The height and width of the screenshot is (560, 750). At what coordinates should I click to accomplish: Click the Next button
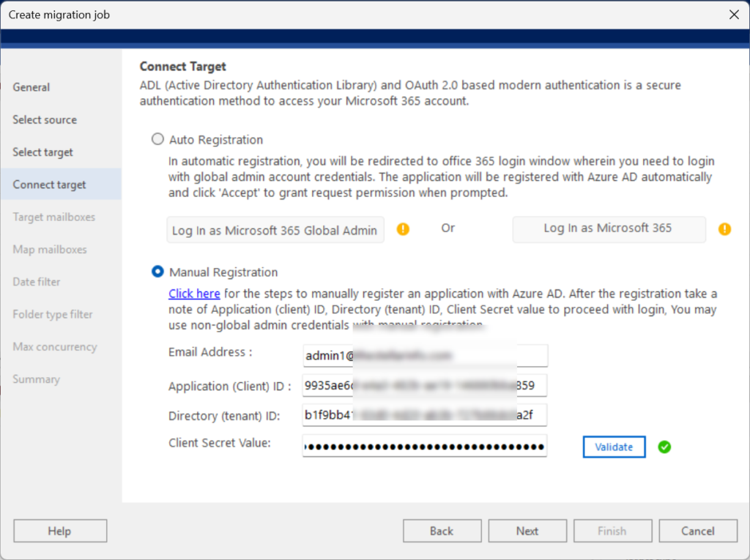click(x=527, y=531)
